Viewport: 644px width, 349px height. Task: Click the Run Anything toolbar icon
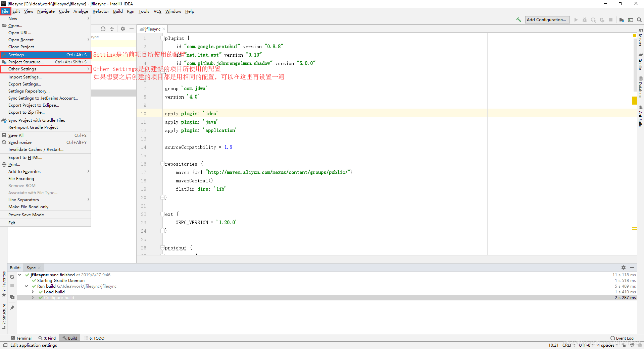631,20
